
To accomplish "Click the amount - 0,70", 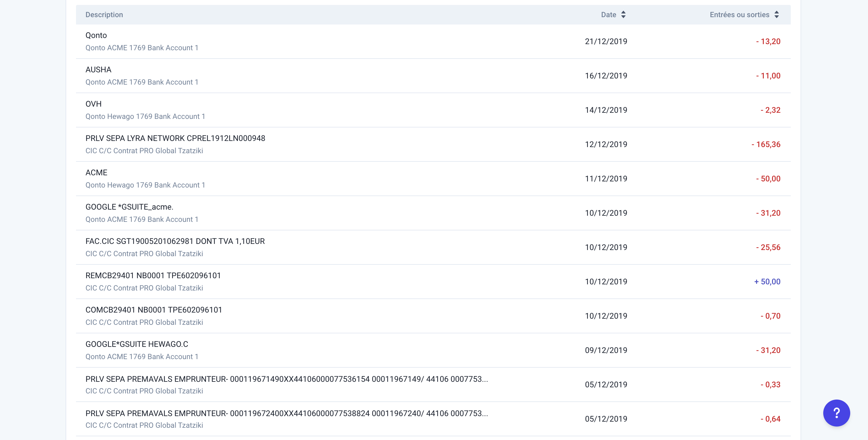I will tap(770, 316).
